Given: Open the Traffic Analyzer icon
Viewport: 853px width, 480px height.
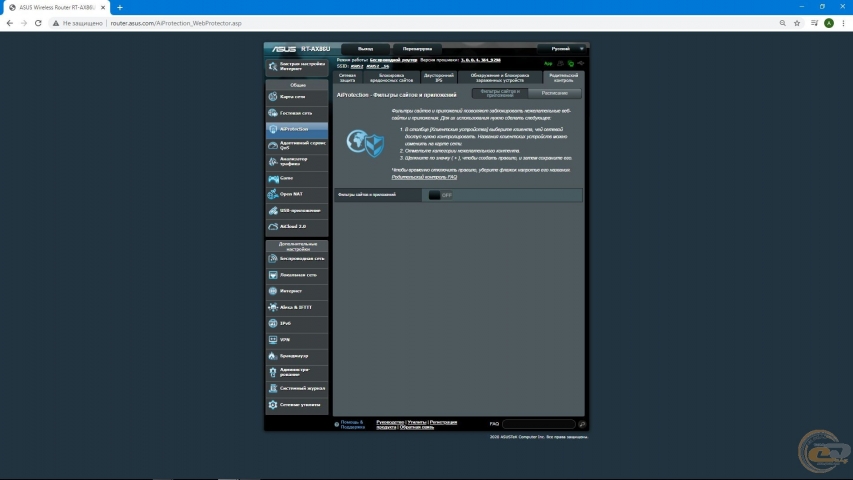Looking at the screenshot, I should (273, 162).
